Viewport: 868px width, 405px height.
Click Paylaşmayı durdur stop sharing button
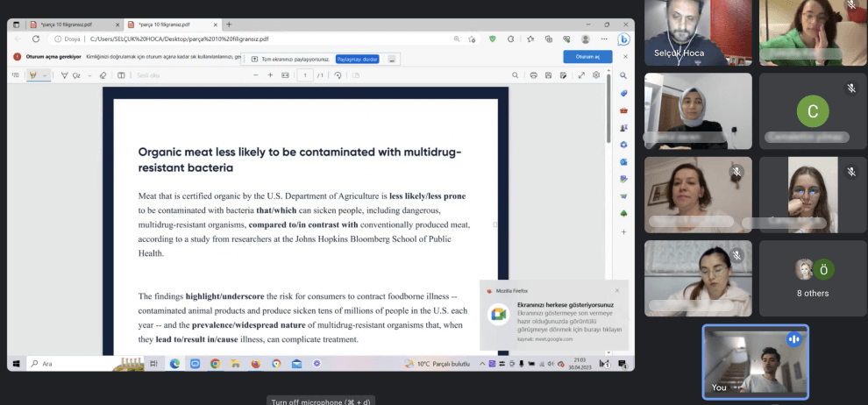pos(357,60)
